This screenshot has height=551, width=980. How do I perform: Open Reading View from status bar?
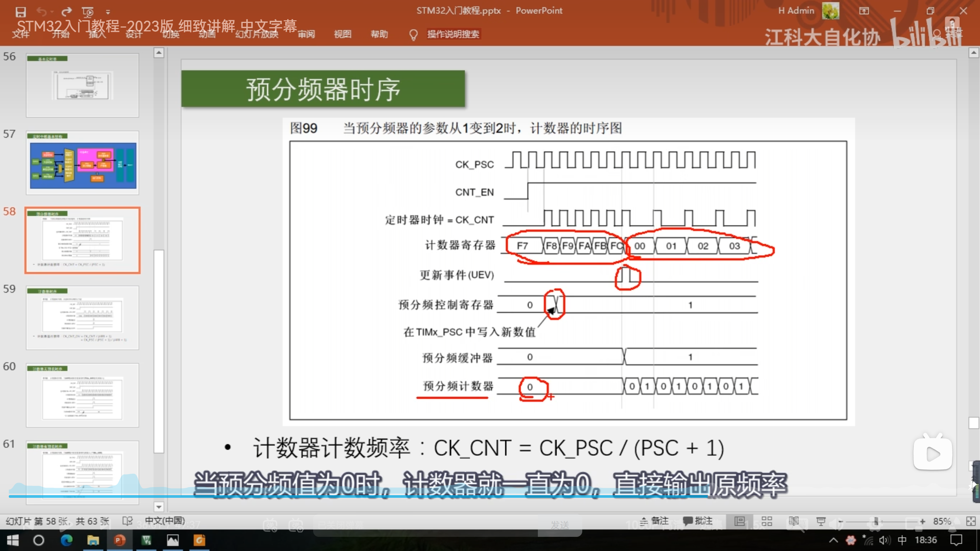click(794, 521)
